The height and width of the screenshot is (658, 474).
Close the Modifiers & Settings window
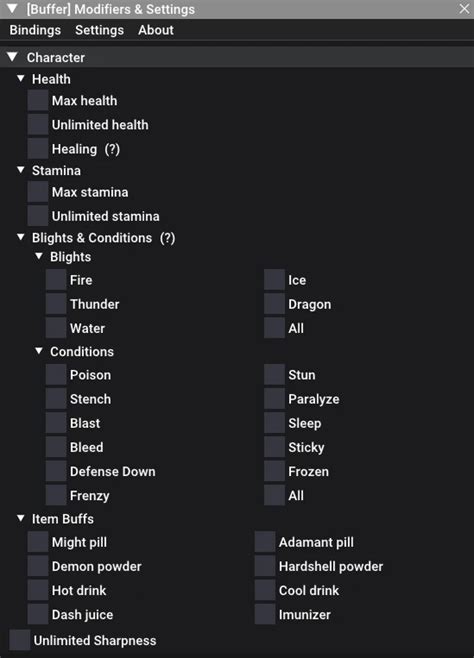tap(464, 8)
